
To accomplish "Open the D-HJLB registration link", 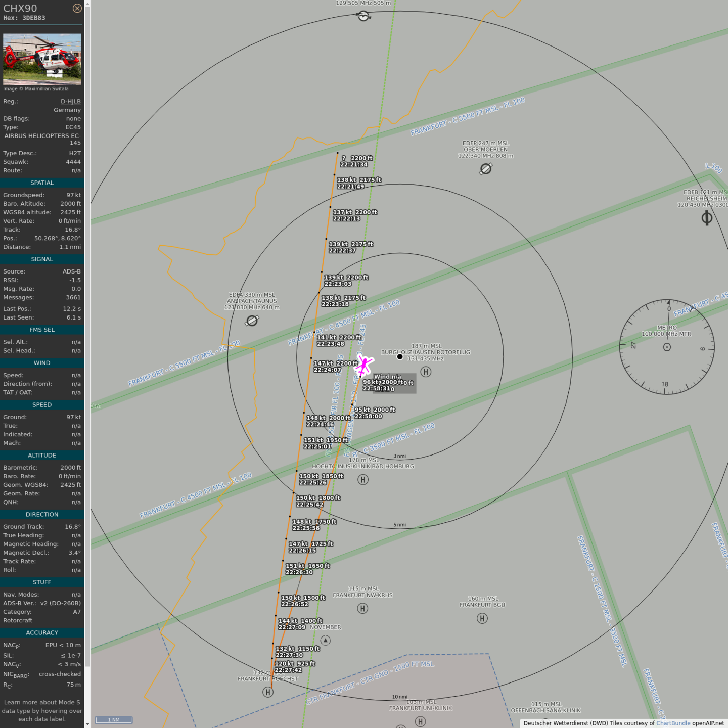I will (70, 101).
